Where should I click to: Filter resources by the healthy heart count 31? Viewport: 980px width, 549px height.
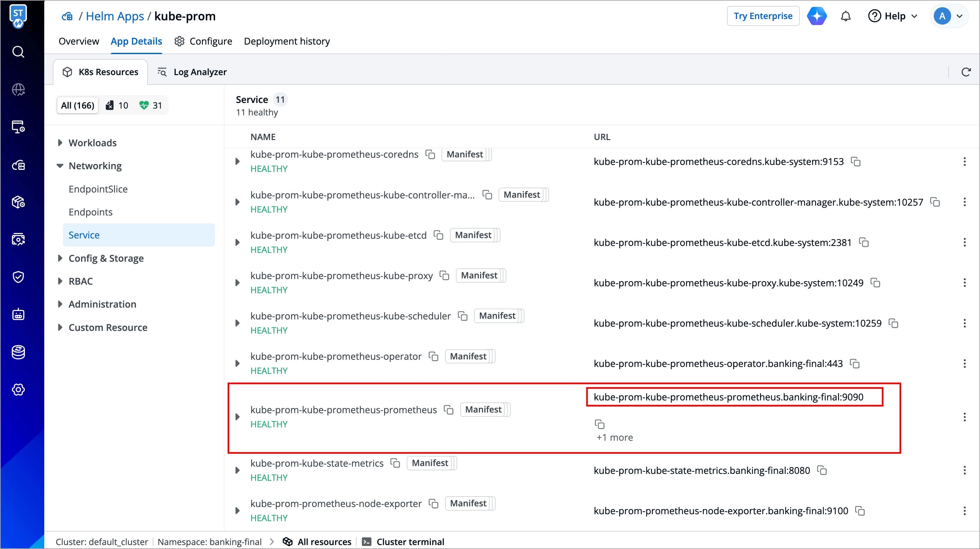click(151, 106)
